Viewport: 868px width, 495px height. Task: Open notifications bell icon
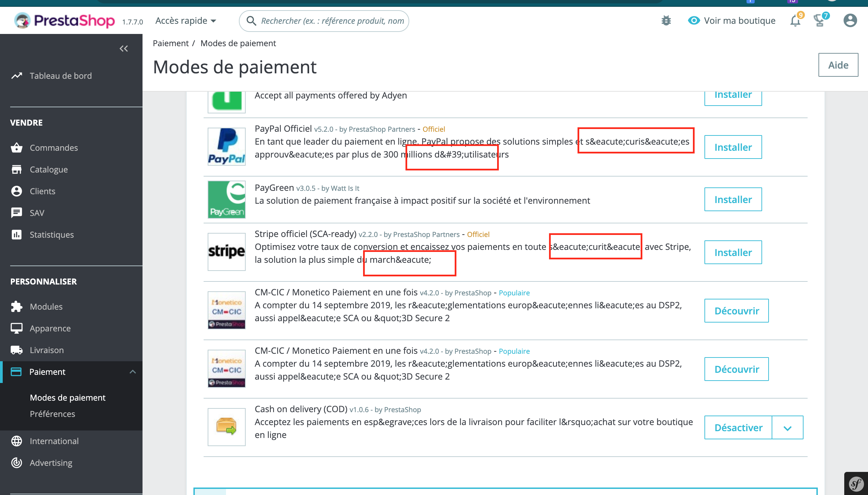795,21
